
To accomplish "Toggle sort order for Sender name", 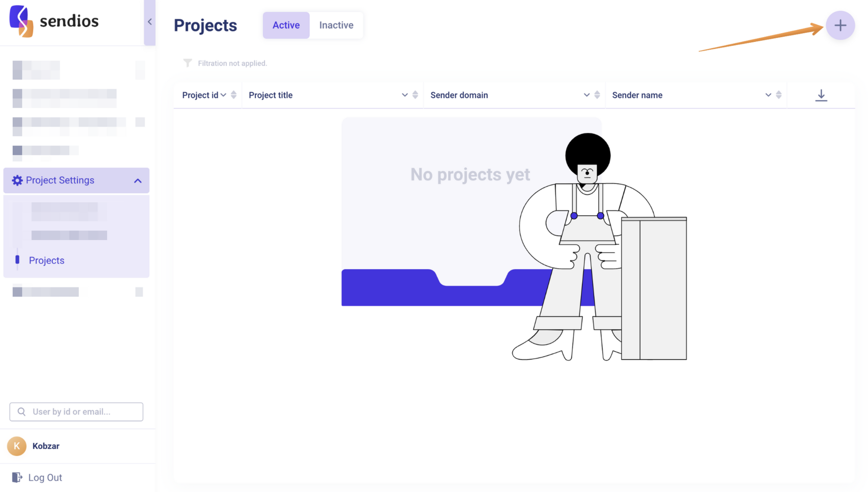I will click(778, 95).
